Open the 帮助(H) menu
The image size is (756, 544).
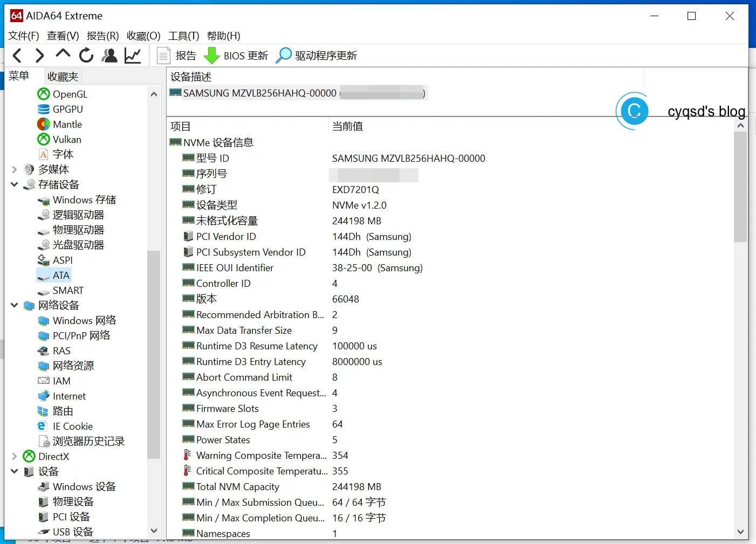(223, 36)
